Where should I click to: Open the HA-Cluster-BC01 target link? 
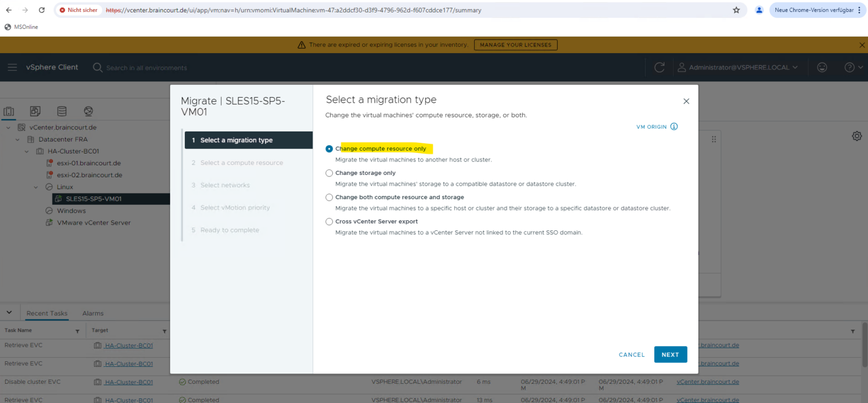[129, 345]
